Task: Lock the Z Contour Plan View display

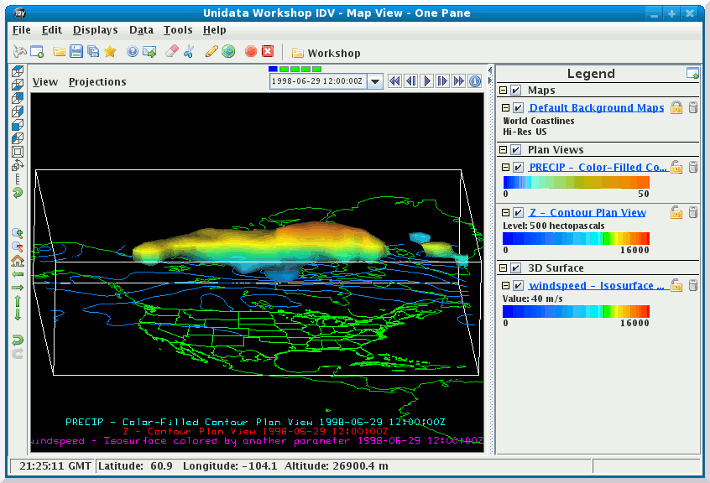Action: 676,212
